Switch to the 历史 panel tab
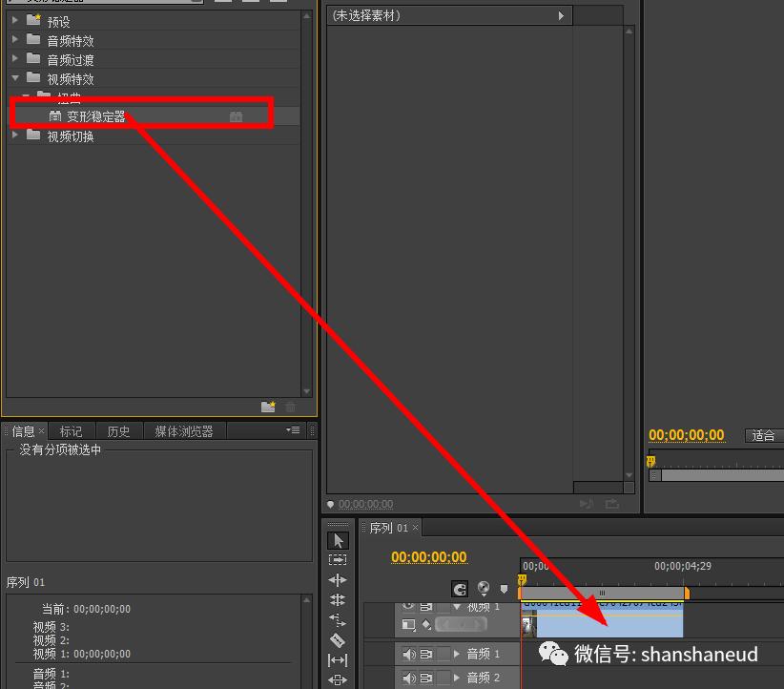The width and height of the screenshot is (784, 689). tap(118, 430)
